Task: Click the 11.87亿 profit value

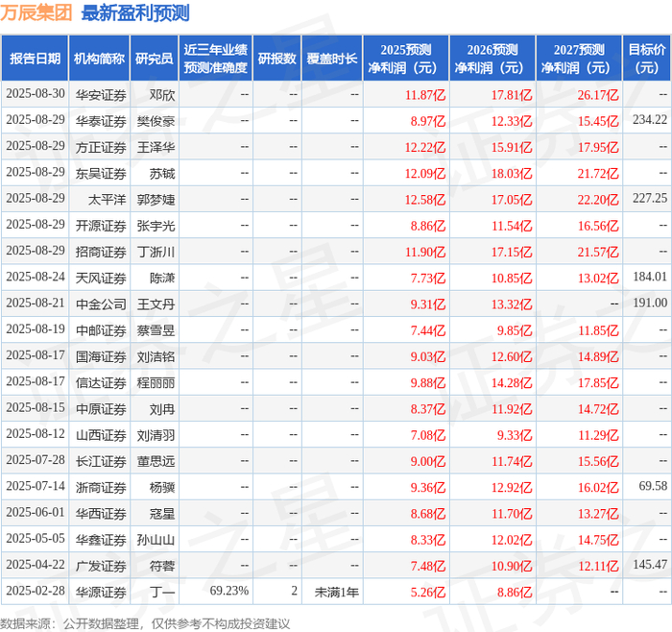Action: (x=425, y=95)
